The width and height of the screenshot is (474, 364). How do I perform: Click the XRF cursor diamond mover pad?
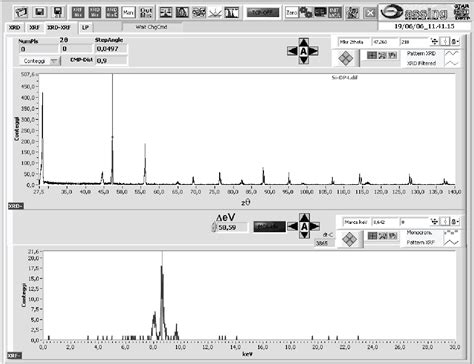350,239
